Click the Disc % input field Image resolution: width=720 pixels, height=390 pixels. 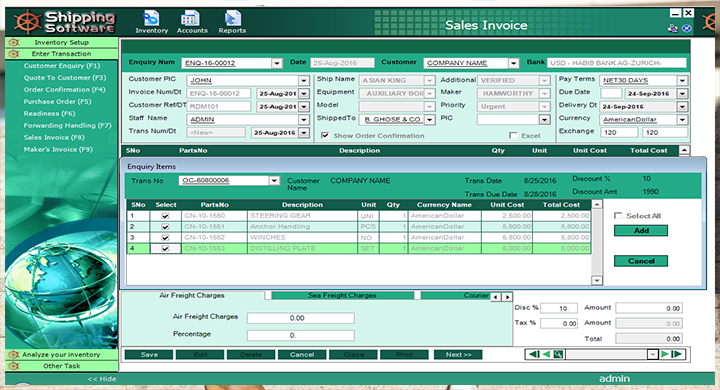[559, 308]
